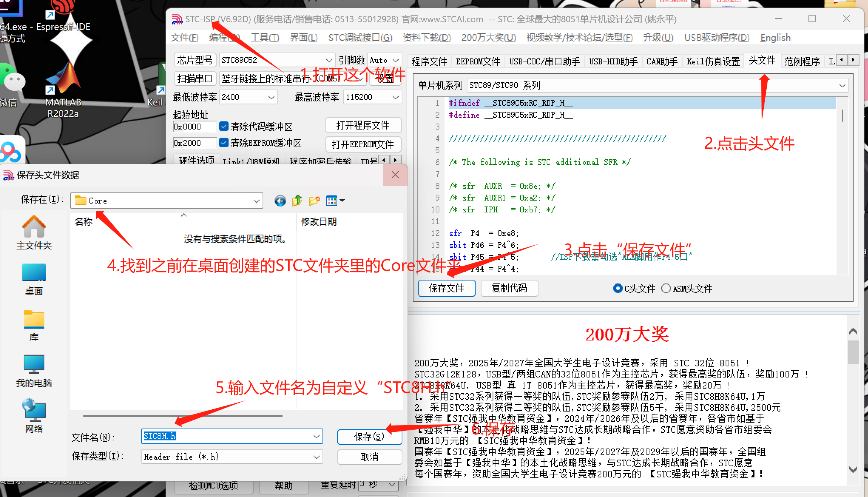Open the 资料下载 menu

426,37
